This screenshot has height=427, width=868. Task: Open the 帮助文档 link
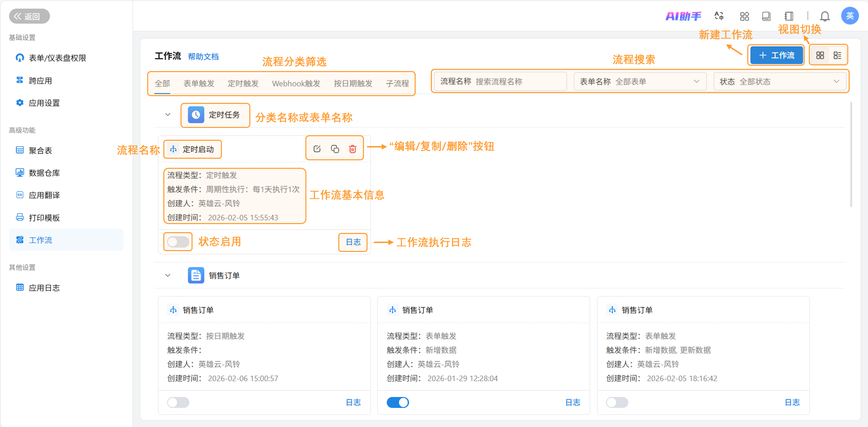pos(203,57)
